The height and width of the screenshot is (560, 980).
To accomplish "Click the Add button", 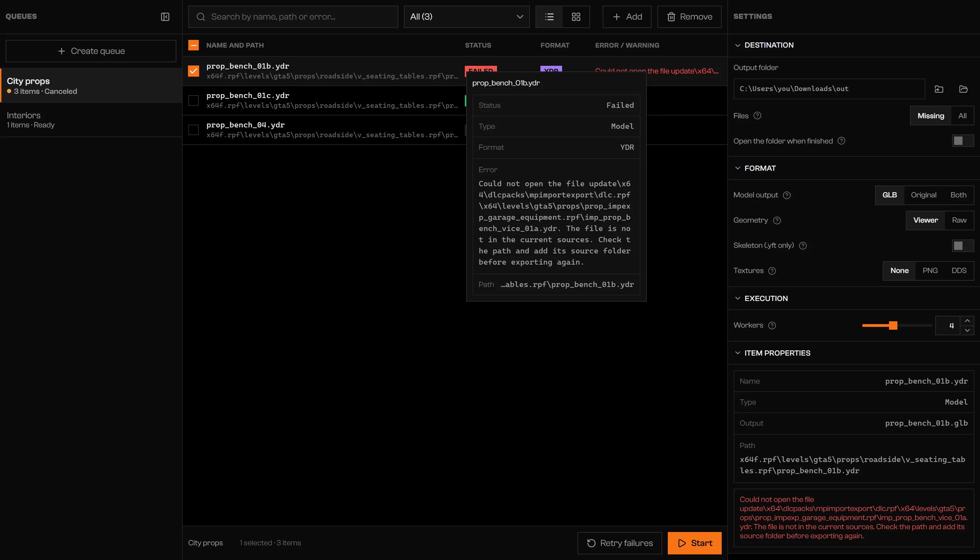I will tap(627, 16).
